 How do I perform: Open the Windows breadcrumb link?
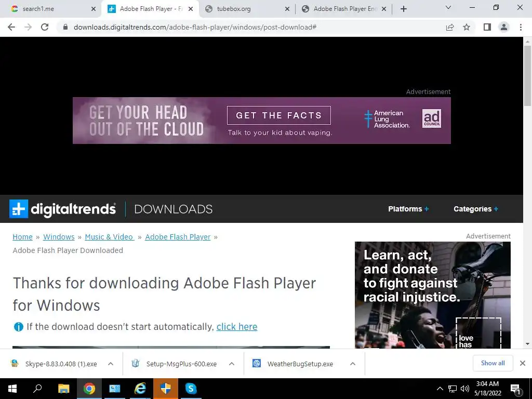59,237
